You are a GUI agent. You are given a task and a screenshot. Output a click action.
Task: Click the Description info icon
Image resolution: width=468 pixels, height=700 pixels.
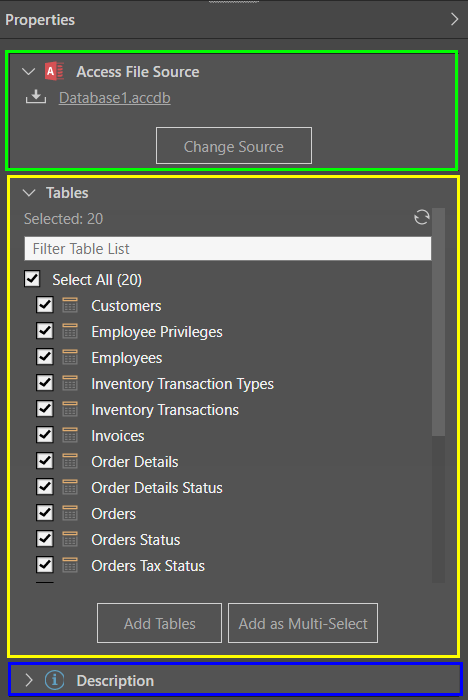coord(54,680)
